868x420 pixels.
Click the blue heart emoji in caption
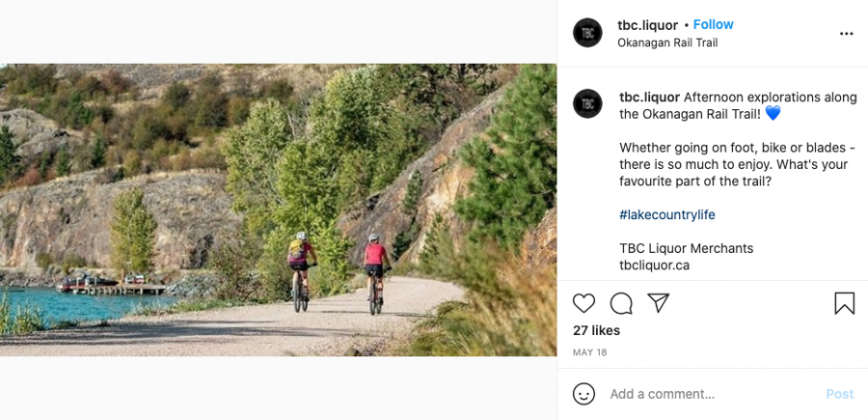click(x=773, y=114)
